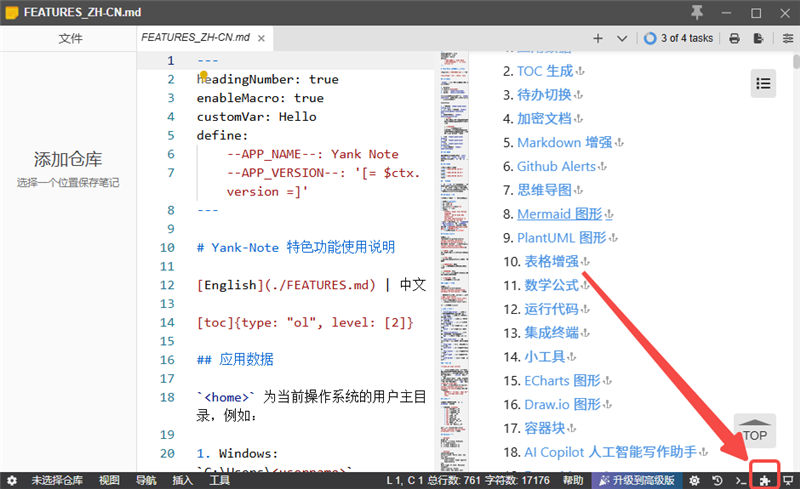The image size is (800, 489).
Task: Open the 容器块 link
Action: tap(544, 428)
